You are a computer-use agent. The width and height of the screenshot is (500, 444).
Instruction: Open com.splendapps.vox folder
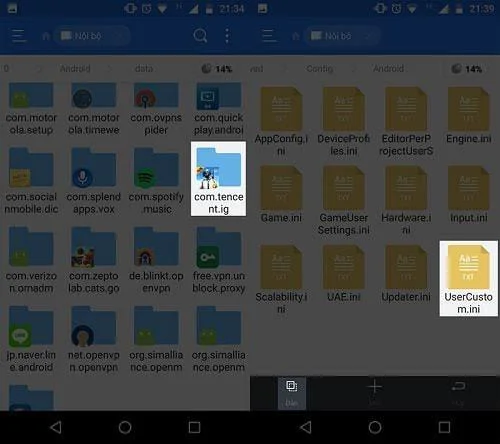[x=94, y=181]
